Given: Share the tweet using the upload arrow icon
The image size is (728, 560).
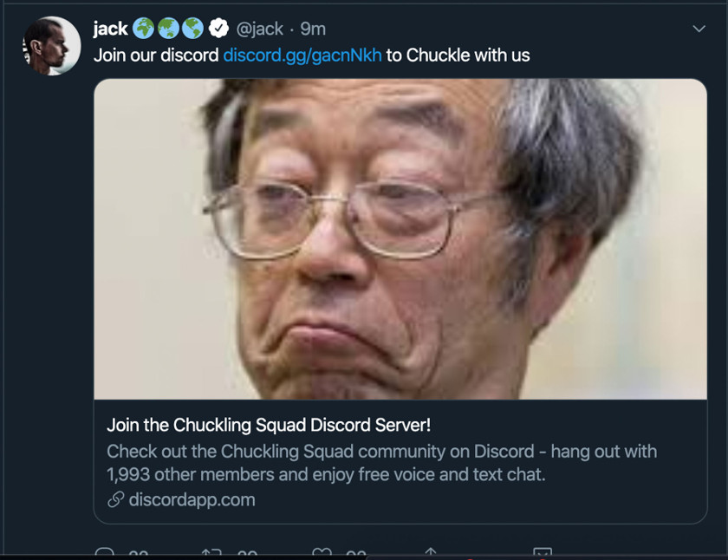Looking at the screenshot, I should tap(431, 552).
